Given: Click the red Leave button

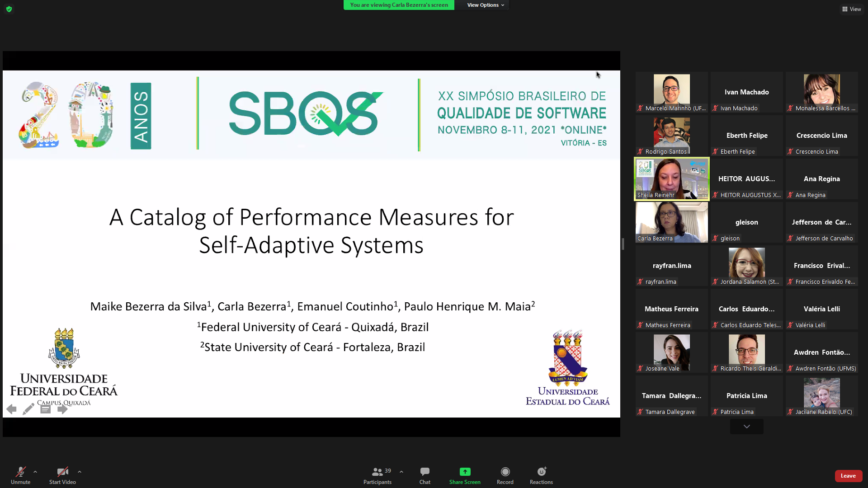Looking at the screenshot, I should point(848,476).
